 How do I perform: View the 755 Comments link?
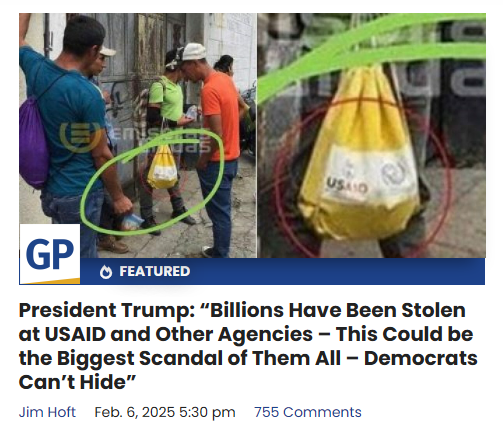pos(308,412)
